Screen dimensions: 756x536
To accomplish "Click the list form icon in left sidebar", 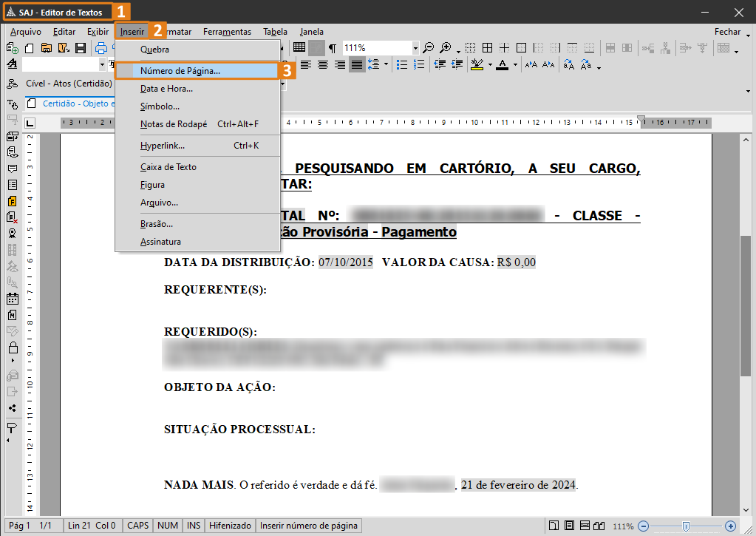I will pyautogui.click(x=12, y=185).
